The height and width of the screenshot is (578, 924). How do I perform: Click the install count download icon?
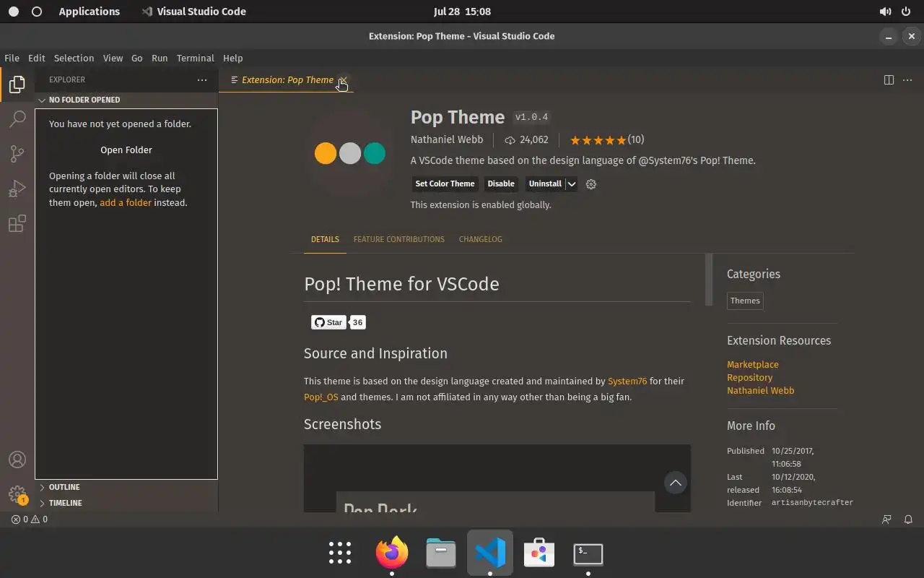pyautogui.click(x=510, y=140)
